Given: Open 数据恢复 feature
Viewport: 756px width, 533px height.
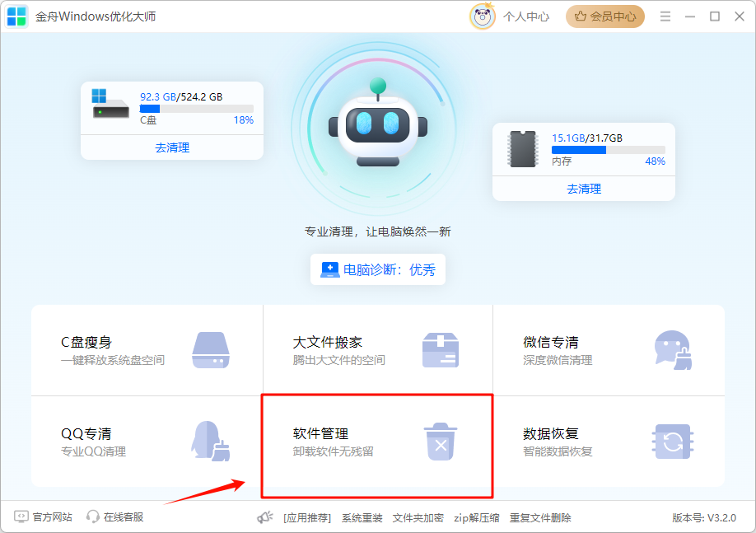Looking at the screenshot, I should pos(609,442).
